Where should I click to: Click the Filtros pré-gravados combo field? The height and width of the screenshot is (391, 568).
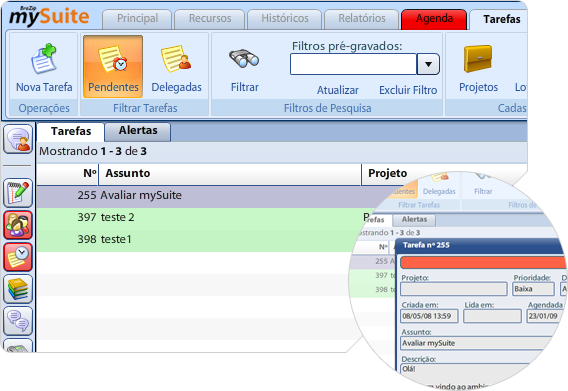pos(354,64)
